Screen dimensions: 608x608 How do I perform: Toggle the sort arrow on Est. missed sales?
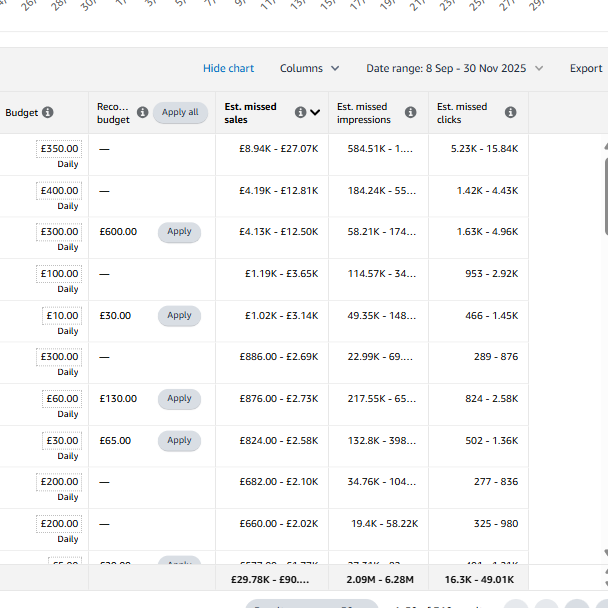pos(315,113)
